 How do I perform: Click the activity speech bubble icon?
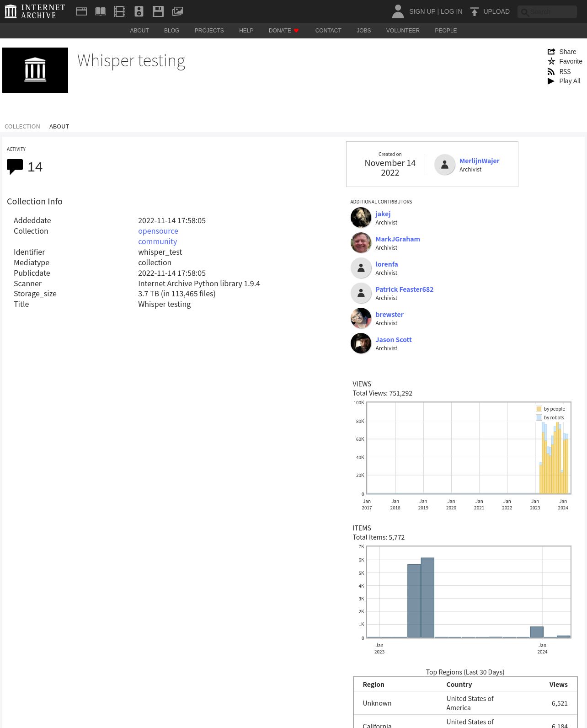click(15, 166)
